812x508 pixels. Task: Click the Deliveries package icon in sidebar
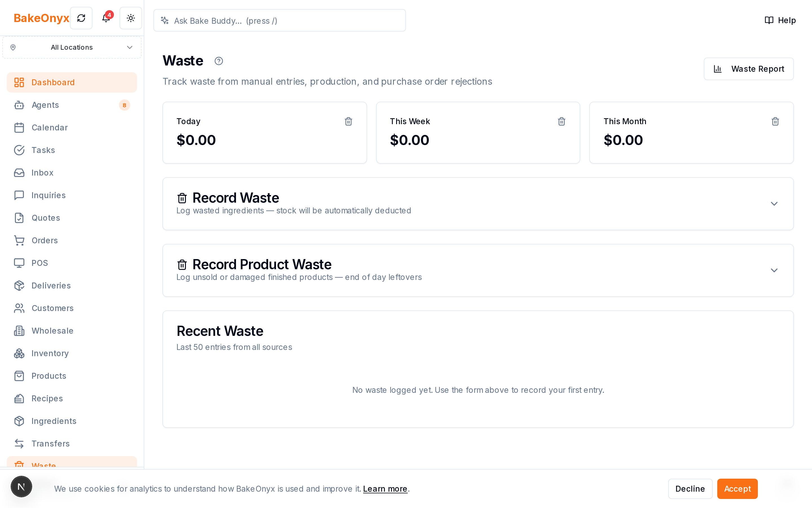pyautogui.click(x=19, y=286)
